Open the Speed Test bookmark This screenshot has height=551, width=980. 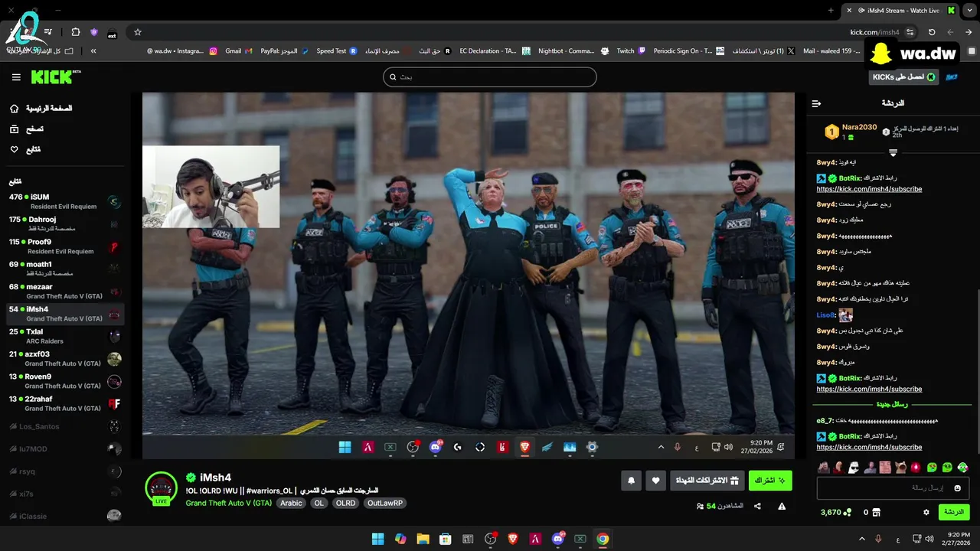coord(337,51)
